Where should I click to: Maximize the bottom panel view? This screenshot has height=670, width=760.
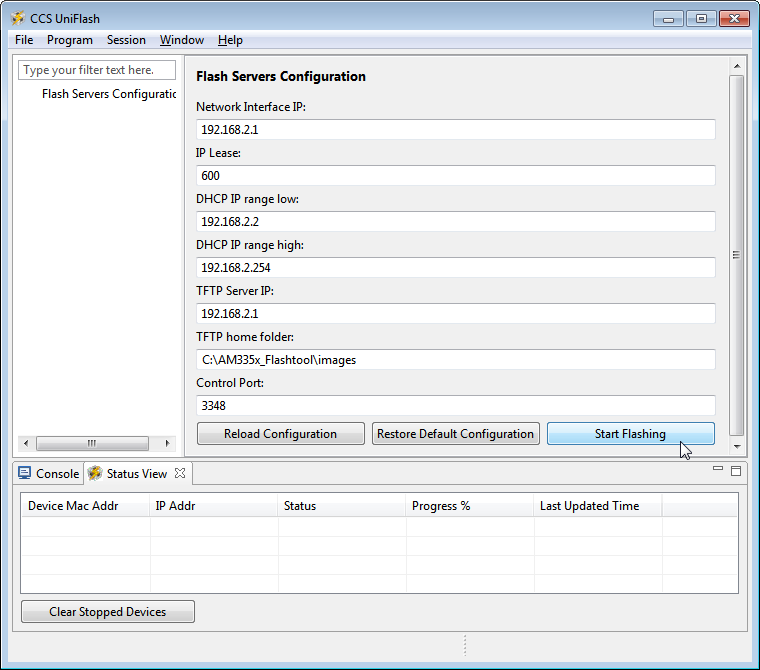click(736, 470)
